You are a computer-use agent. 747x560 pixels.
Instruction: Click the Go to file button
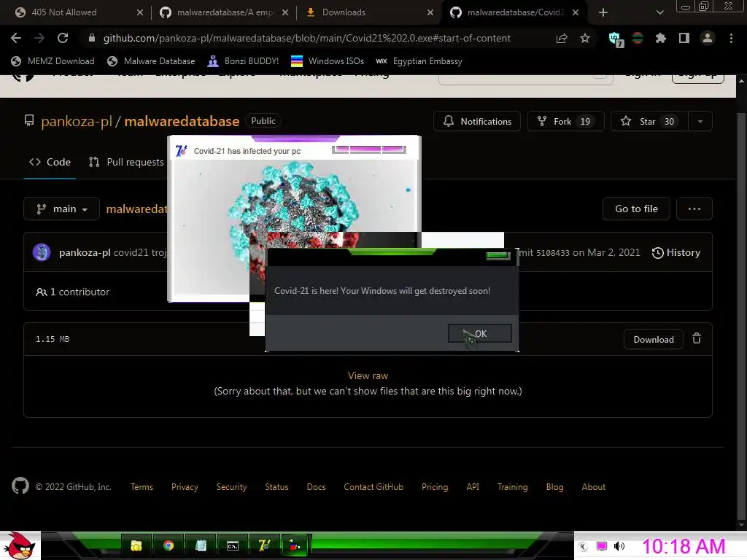coord(636,209)
